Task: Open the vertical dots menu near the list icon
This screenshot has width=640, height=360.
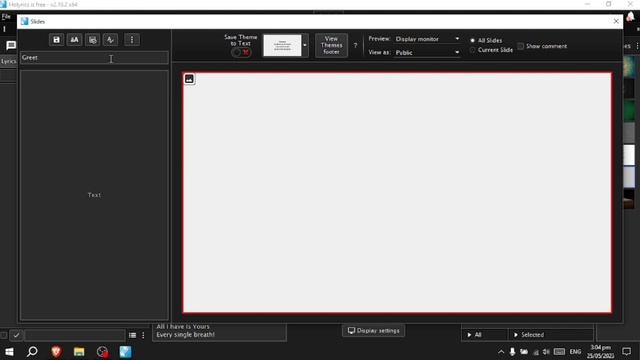Action: coord(143,335)
